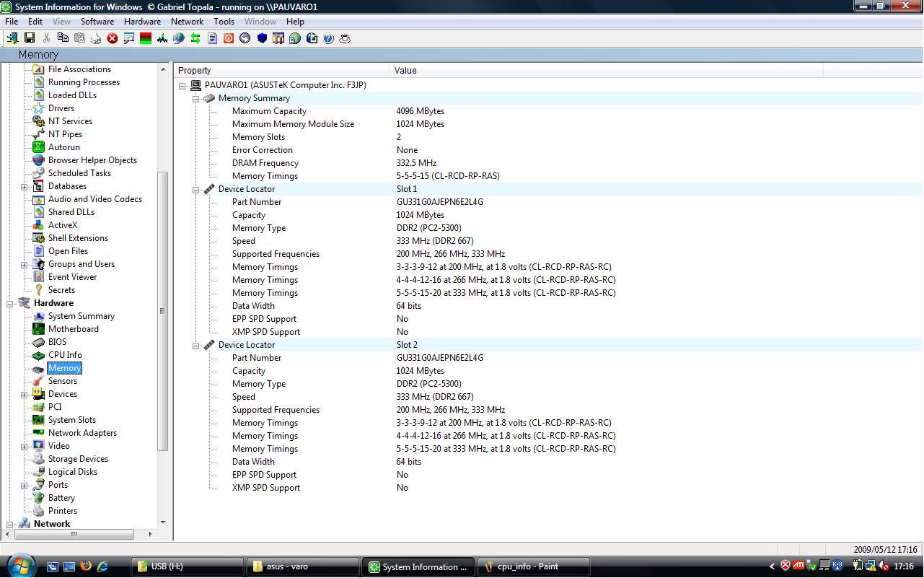Click the Value column header
This screenshot has height=578, width=924.
[607, 71]
